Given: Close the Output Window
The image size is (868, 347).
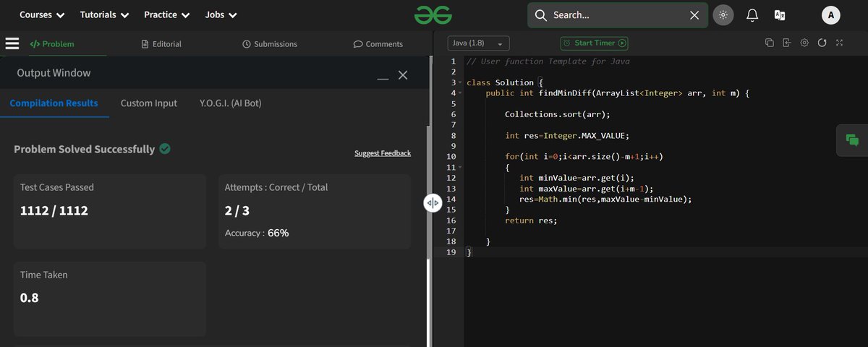Looking at the screenshot, I should 403,74.
